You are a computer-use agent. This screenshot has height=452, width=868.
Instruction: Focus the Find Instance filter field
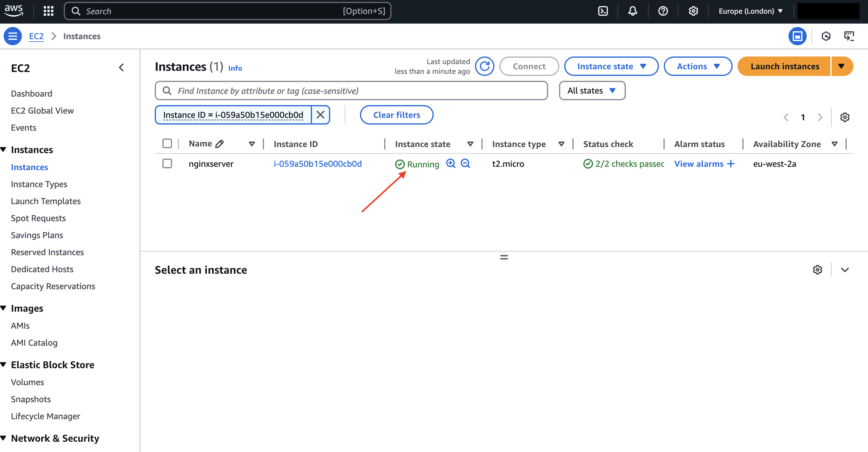click(x=351, y=91)
